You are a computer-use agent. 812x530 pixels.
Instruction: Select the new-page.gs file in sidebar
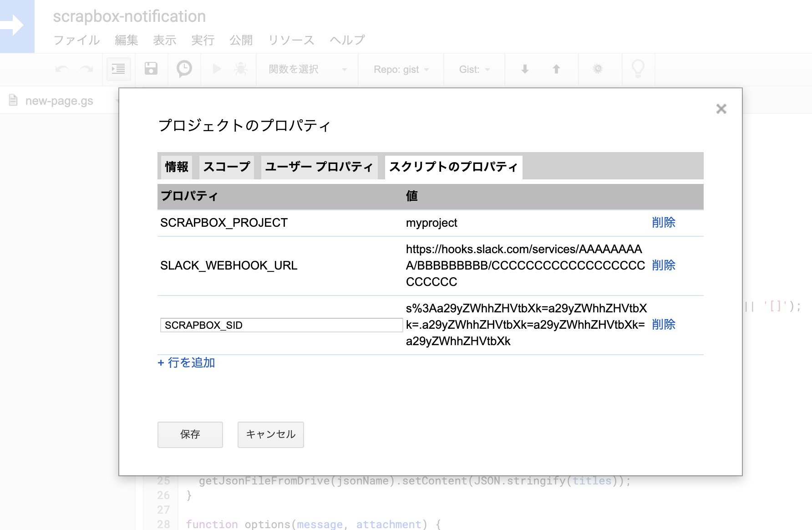(59, 101)
